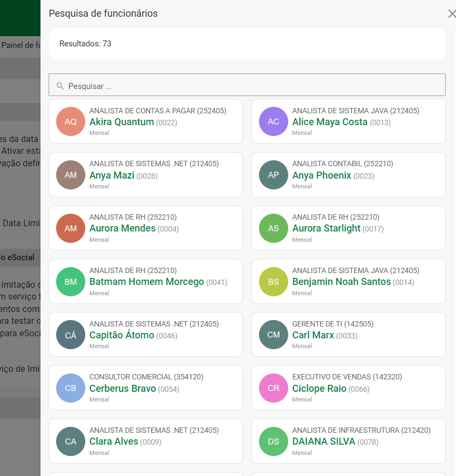Open employee Anya Mazi name link
The width and height of the screenshot is (456, 476).
tap(112, 175)
